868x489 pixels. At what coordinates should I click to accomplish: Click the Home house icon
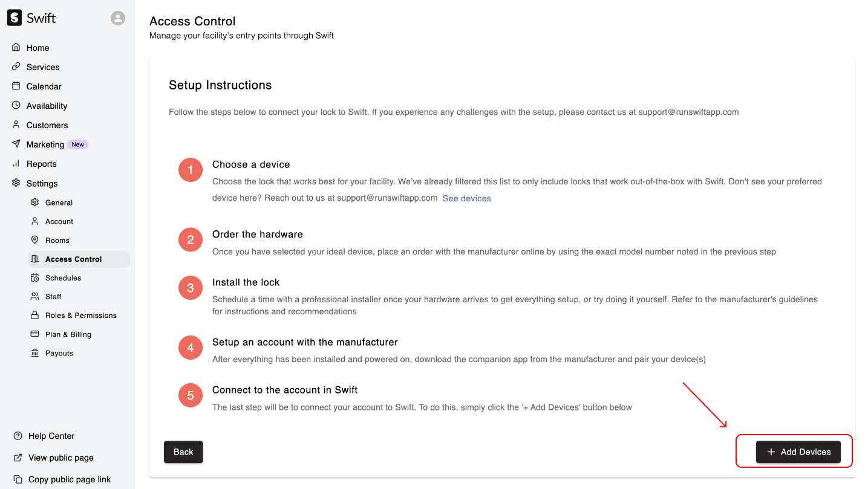[x=16, y=48]
